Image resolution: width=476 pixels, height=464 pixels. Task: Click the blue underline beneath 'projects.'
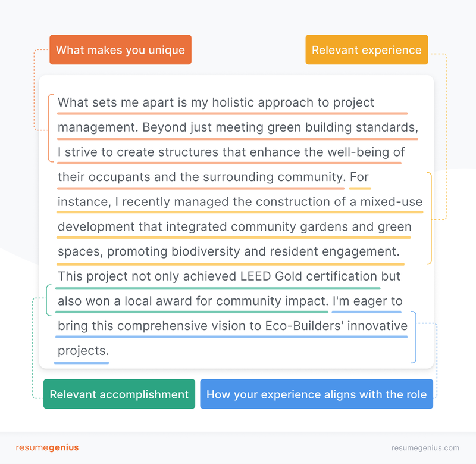coord(82,362)
